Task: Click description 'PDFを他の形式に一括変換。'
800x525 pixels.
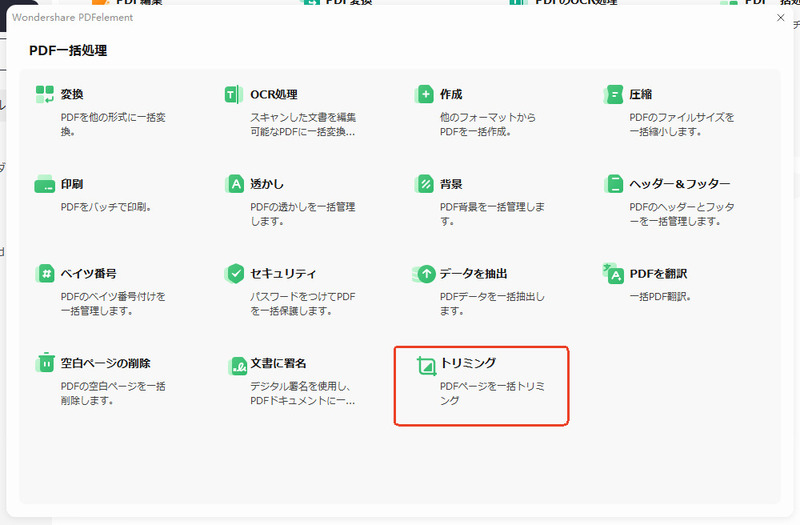Action: click(x=113, y=124)
